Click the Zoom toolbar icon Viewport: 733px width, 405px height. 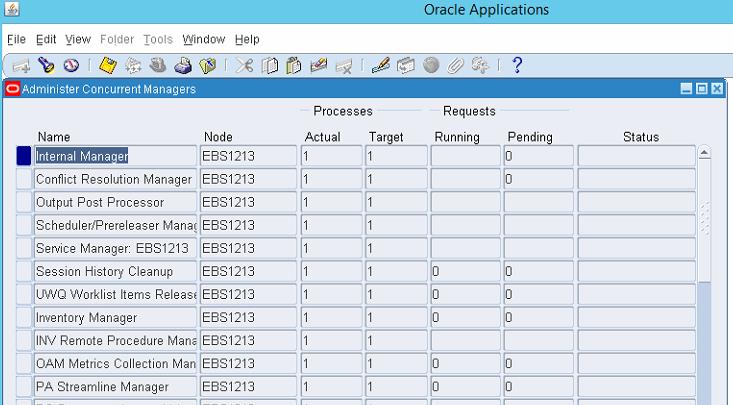405,65
